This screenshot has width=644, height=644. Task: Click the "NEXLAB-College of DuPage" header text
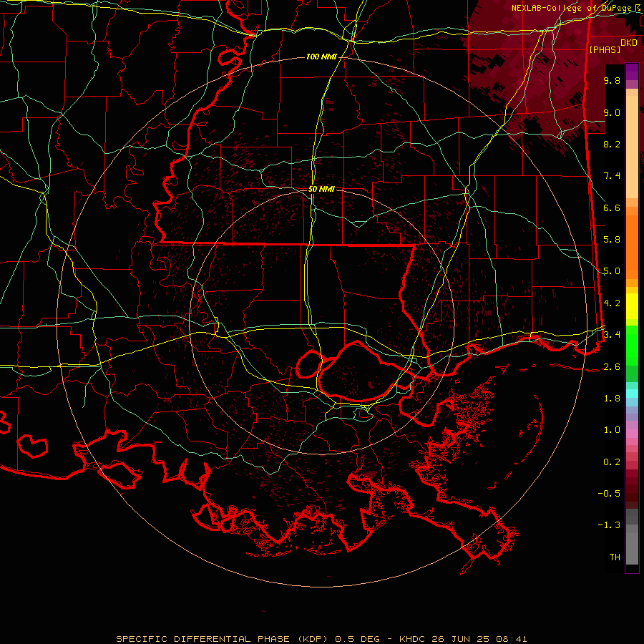[571, 8]
